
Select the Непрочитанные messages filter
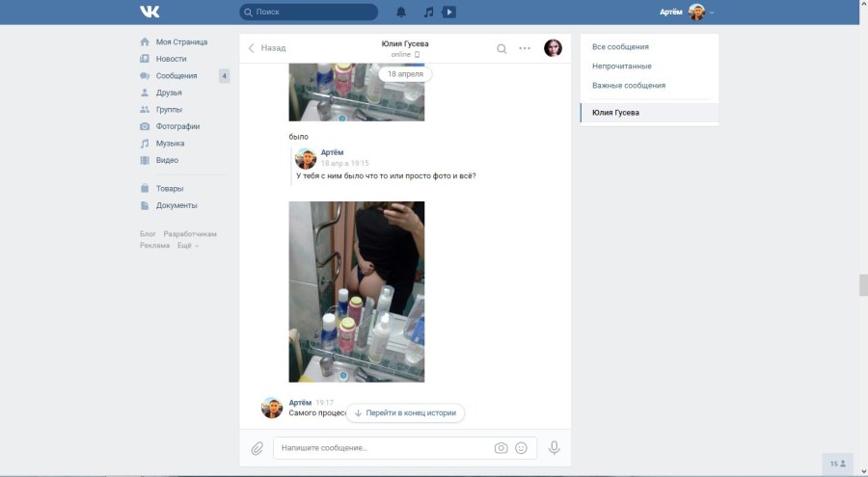(x=621, y=66)
